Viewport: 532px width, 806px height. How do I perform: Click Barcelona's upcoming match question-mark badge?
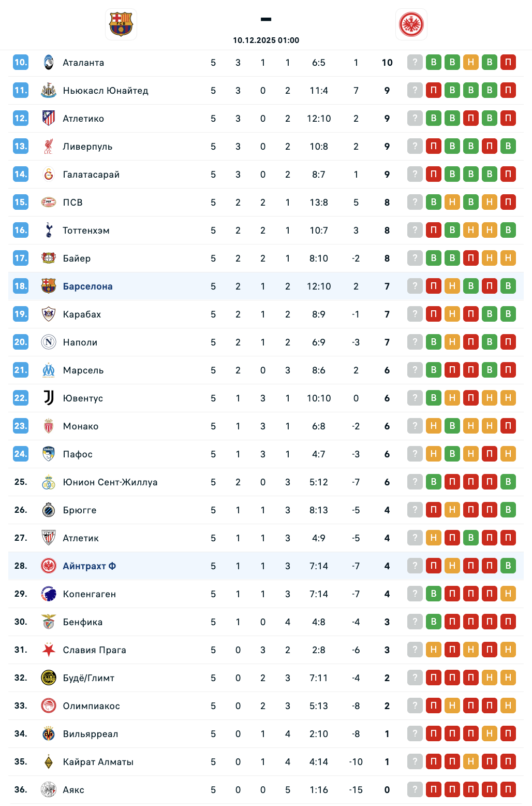[x=415, y=286]
